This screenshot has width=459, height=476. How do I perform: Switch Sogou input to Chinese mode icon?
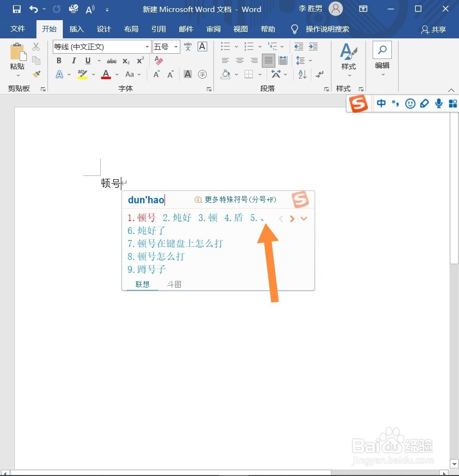[x=381, y=103]
